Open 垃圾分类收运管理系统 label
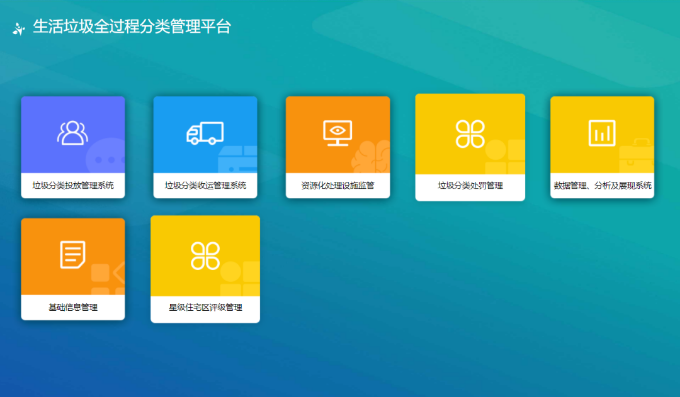Screen dimensions: 680x397 tap(205, 185)
